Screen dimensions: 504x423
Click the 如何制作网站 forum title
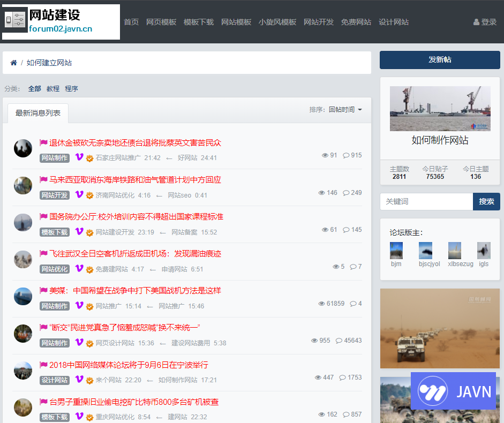pos(440,140)
